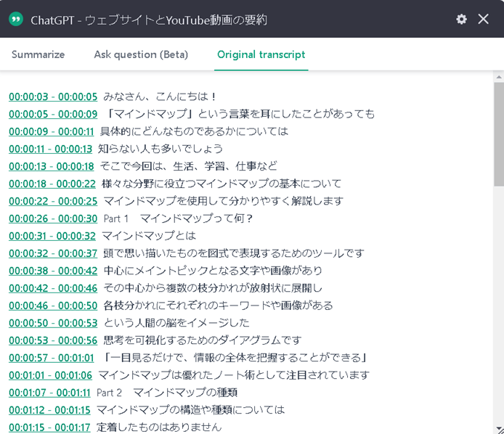Click line 様々な分野に役立つマインドマップの基本について
504x434 pixels.
coord(221,183)
